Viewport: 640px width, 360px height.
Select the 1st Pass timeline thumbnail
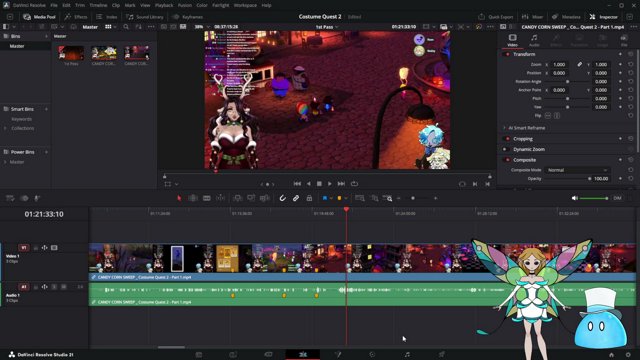[x=71, y=53]
